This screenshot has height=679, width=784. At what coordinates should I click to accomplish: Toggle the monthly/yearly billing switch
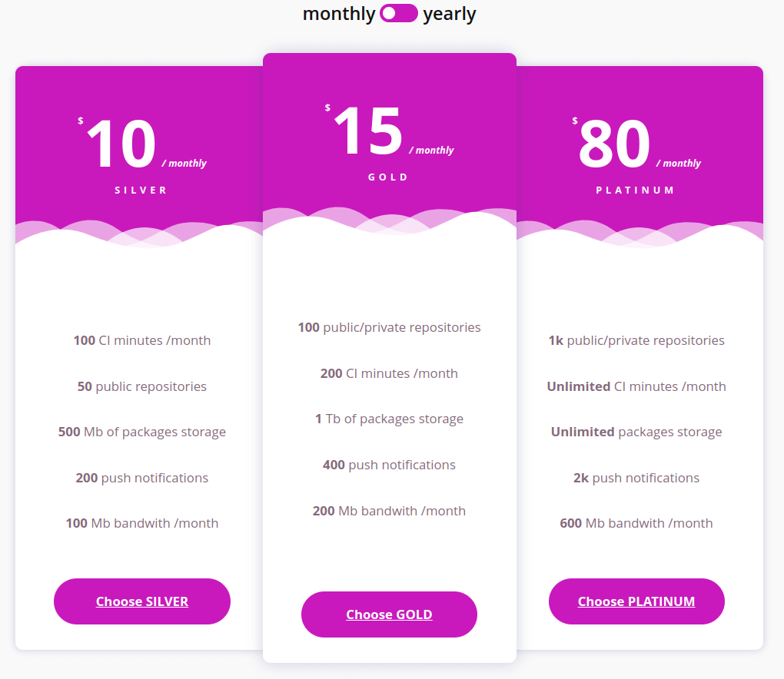tap(398, 14)
